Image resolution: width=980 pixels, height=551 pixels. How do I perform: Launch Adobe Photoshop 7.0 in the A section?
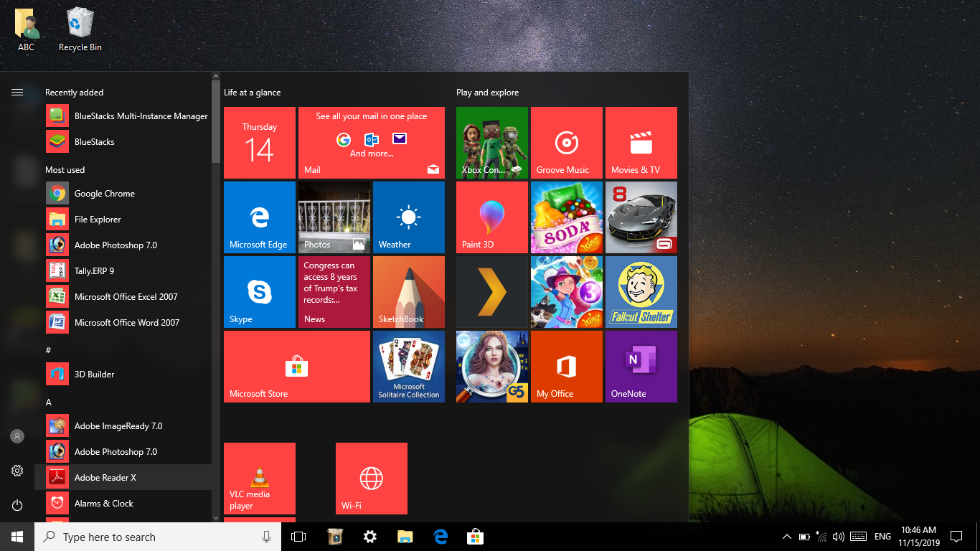(x=123, y=452)
